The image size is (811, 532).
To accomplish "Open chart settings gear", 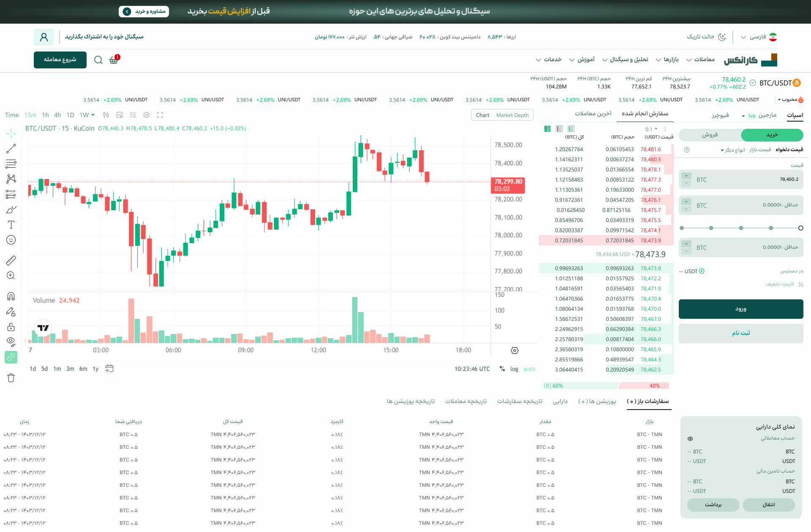I will click(147, 115).
